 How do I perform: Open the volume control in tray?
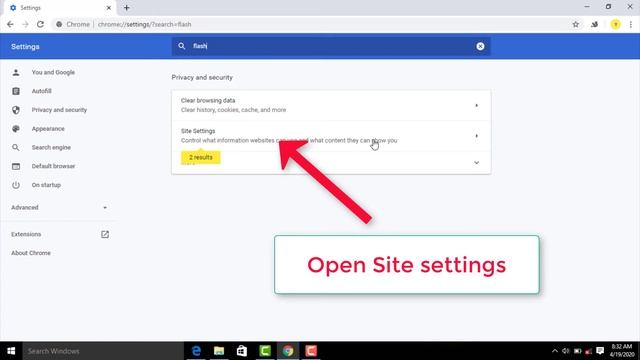point(566,351)
